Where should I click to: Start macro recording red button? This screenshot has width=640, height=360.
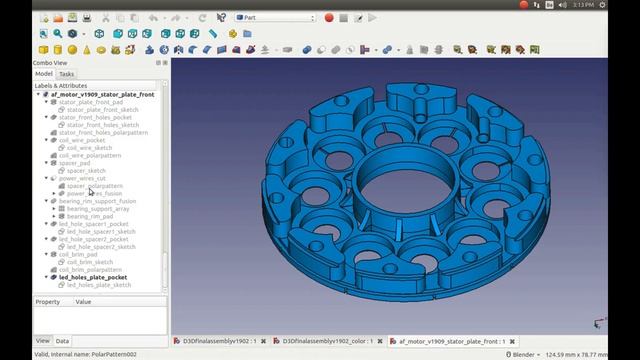click(x=329, y=18)
